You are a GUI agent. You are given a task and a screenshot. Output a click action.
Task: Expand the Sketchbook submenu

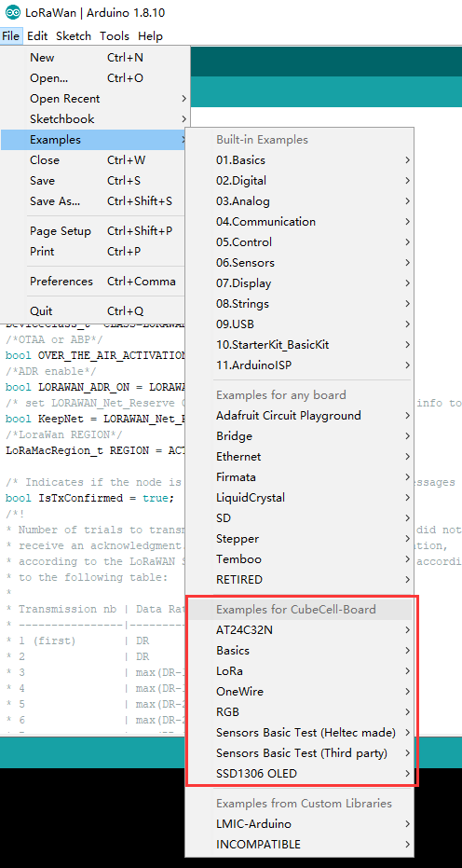pyautogui.click(x=95, y=119)
